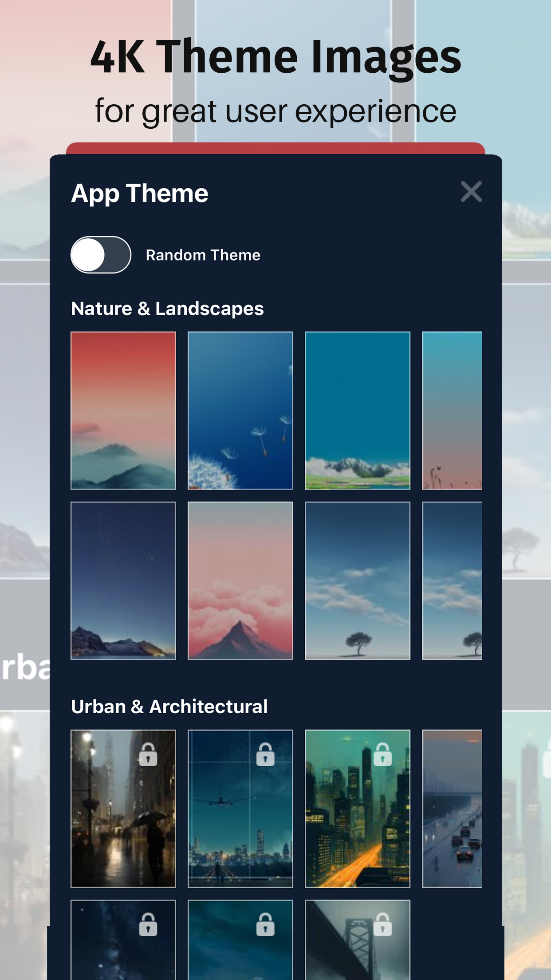
Task: Select the pink clouds mountain peak theme
Action: [240, 581]
